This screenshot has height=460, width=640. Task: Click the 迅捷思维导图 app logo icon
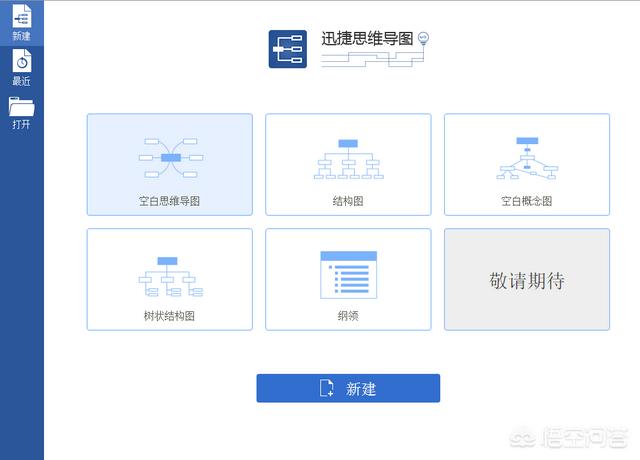coord(288,49)
